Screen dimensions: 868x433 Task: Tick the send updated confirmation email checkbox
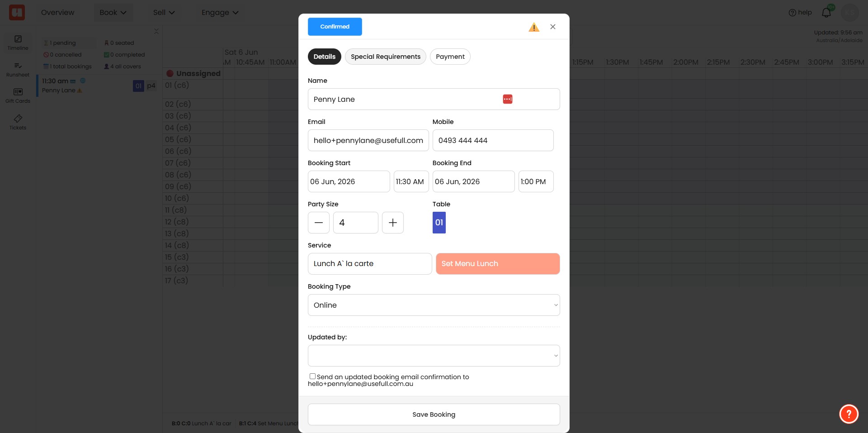pyautogui.click(x=312, y=376)
